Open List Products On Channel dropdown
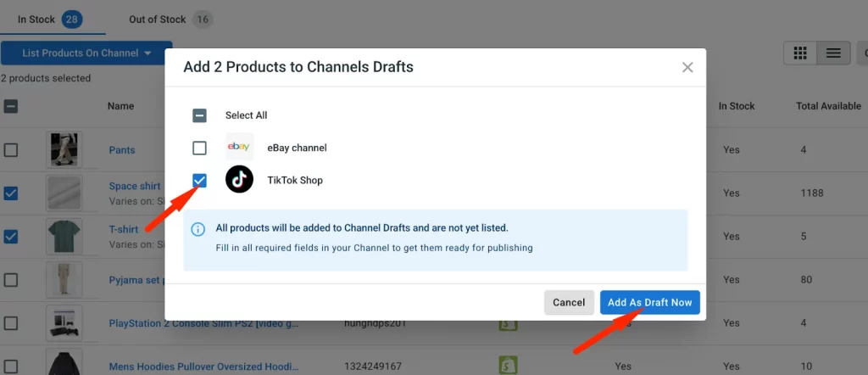The width and height of the screenshot is (868, 375). (x=86, y=53)
